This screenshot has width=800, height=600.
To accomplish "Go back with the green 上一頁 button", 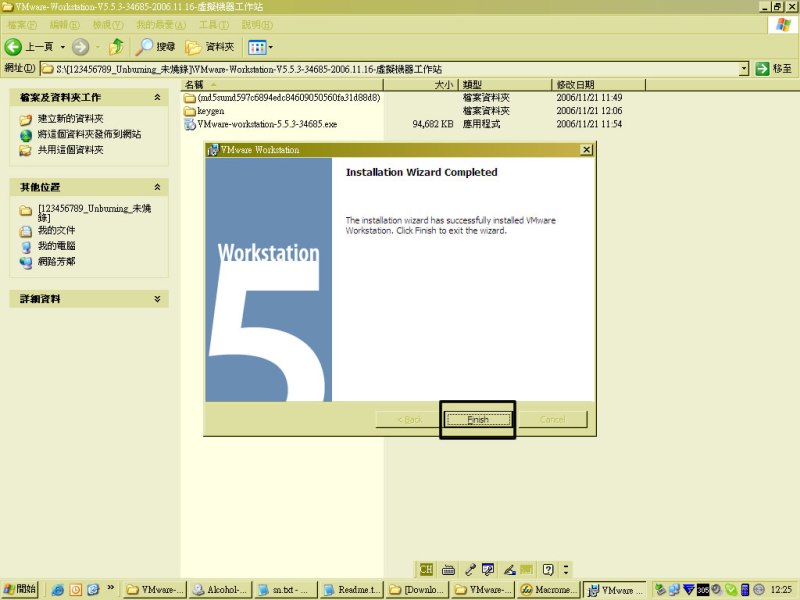I will [30, 47].
